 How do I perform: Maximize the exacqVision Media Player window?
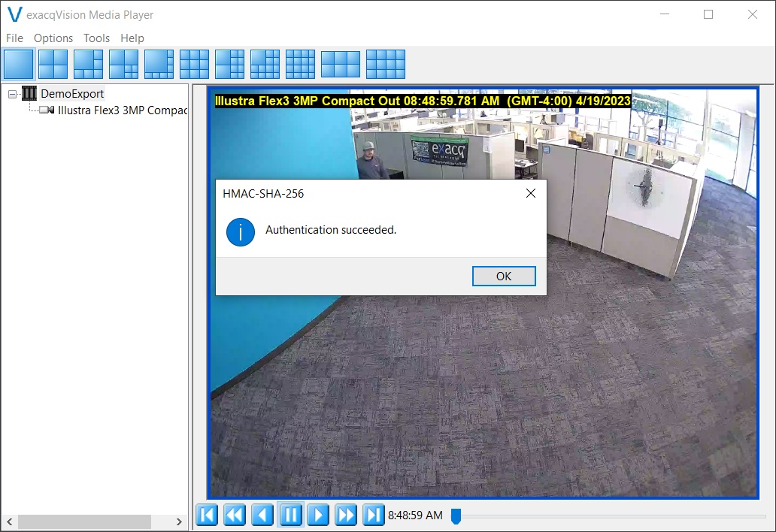[x=708, y=14]
